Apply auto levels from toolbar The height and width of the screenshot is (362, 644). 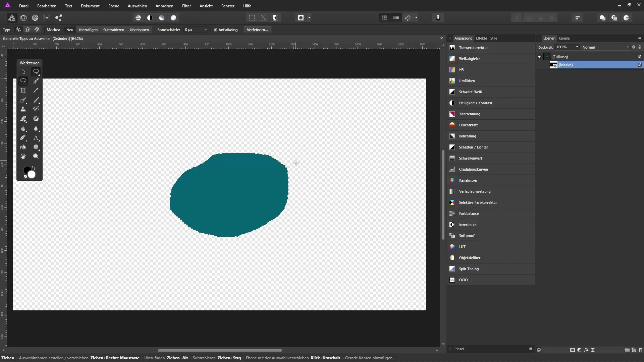point(138,18)
